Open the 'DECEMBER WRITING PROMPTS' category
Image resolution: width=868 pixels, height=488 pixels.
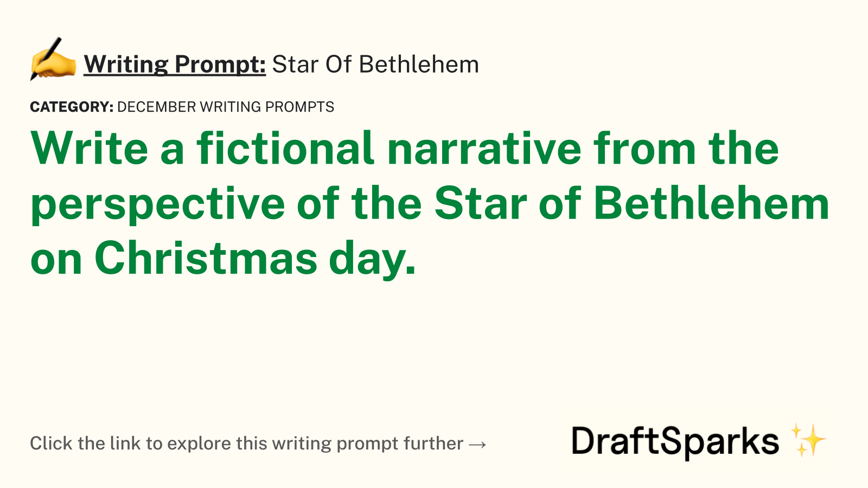(x=226, y=107)
